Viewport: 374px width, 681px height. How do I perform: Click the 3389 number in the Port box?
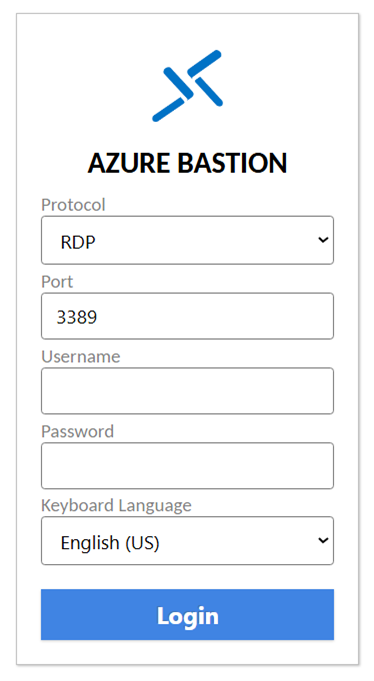(x=77, y=317)
